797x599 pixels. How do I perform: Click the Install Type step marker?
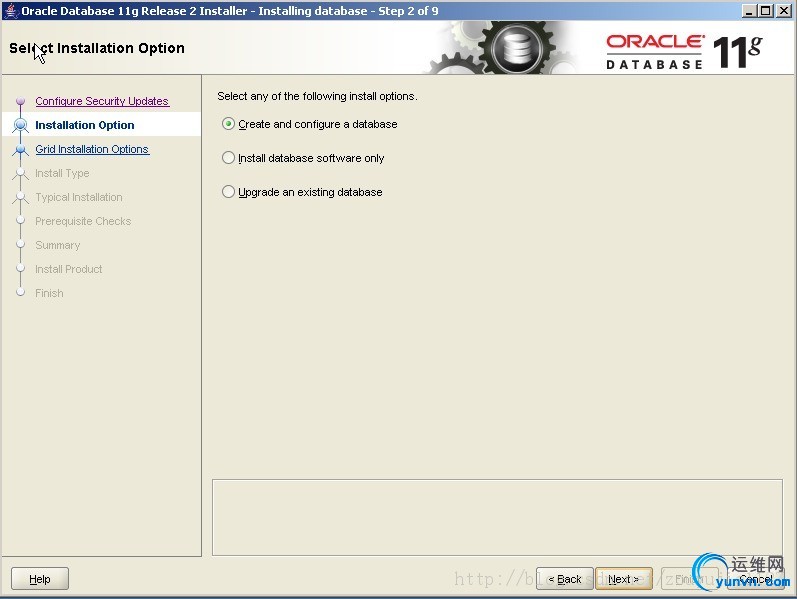[20, 173]
